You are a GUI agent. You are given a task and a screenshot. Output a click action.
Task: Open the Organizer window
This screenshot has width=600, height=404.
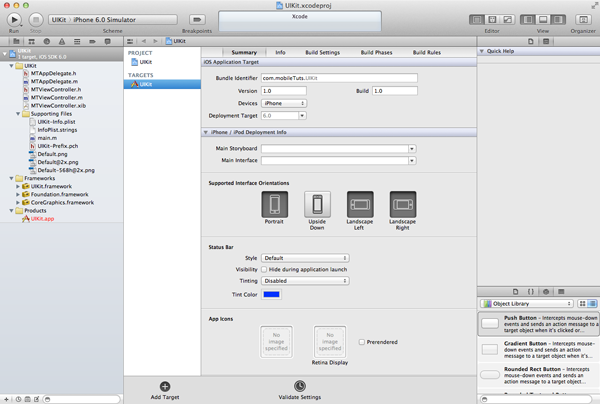(x=583, y=20)
